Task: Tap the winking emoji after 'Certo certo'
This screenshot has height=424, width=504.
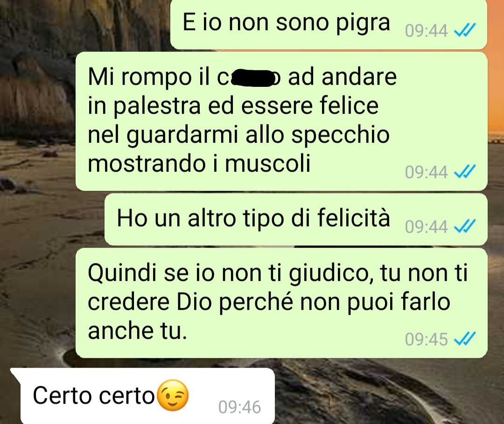Action: (x=174, y=396)
